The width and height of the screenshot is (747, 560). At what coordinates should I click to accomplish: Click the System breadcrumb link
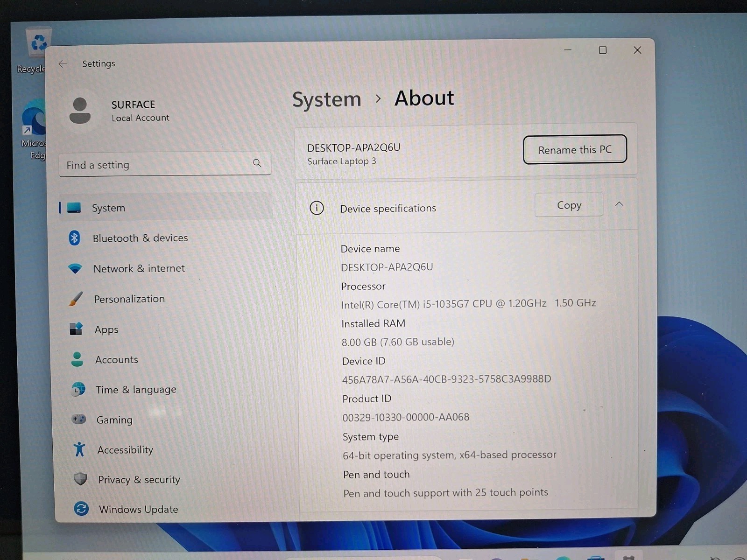point(327,99)
